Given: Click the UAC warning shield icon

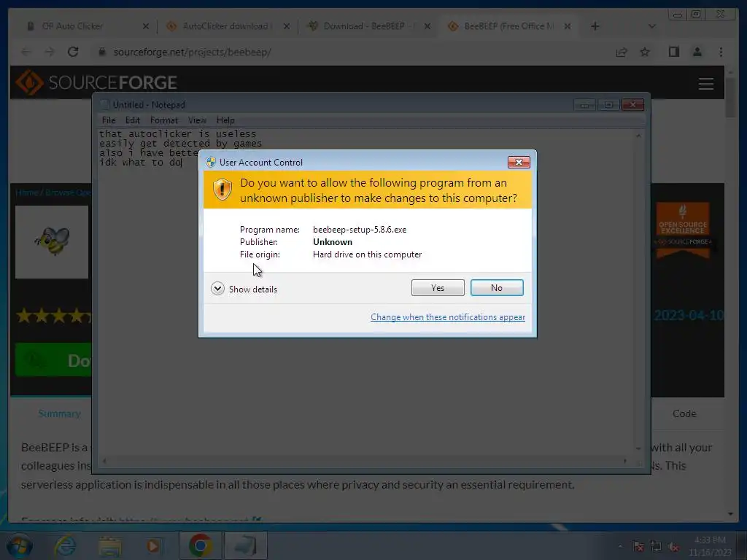Looking at the screenshot, I should point(222,189).
